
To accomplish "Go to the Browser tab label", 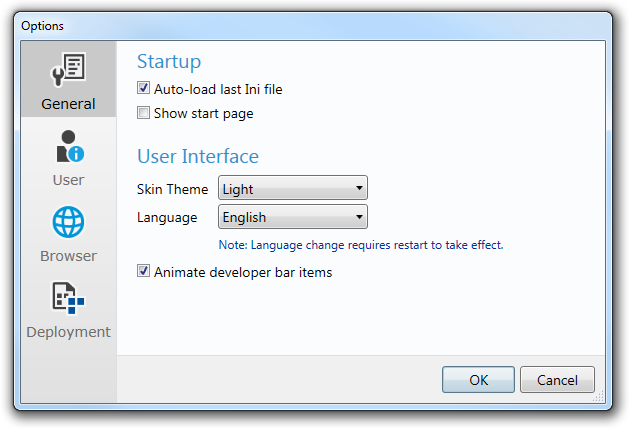I will [68, 256].
